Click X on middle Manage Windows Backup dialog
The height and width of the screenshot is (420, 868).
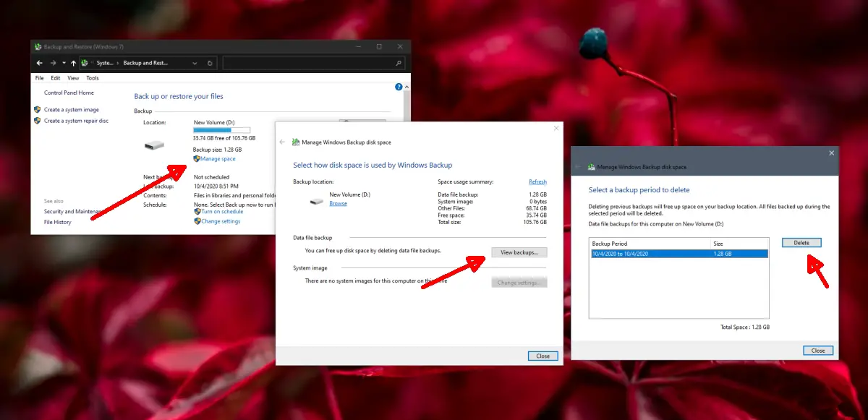pyautogui.click(x=556, y=128)
